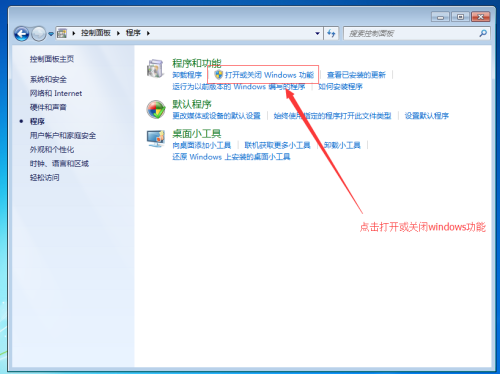500x374 pixels.
Task: Open the address bar history dropdown
Action: [x=317, y=33]
